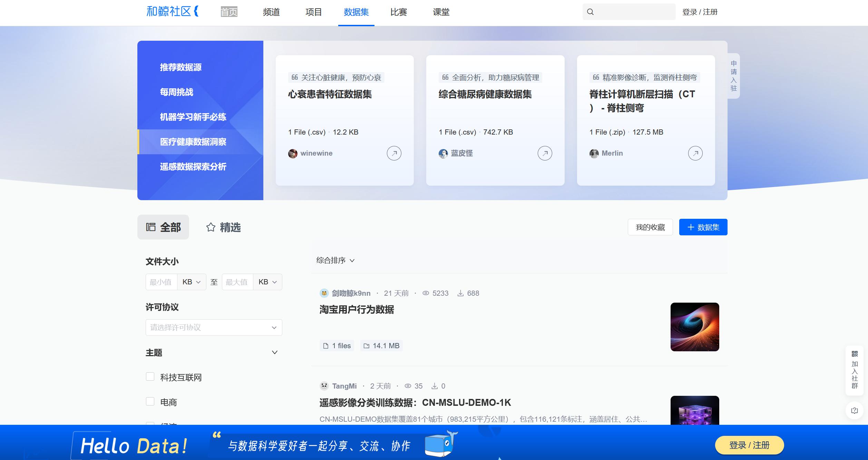Screen dimensions: 868x460
Task: Click the views eye icon beside 35
Action: tap(408, 386)
